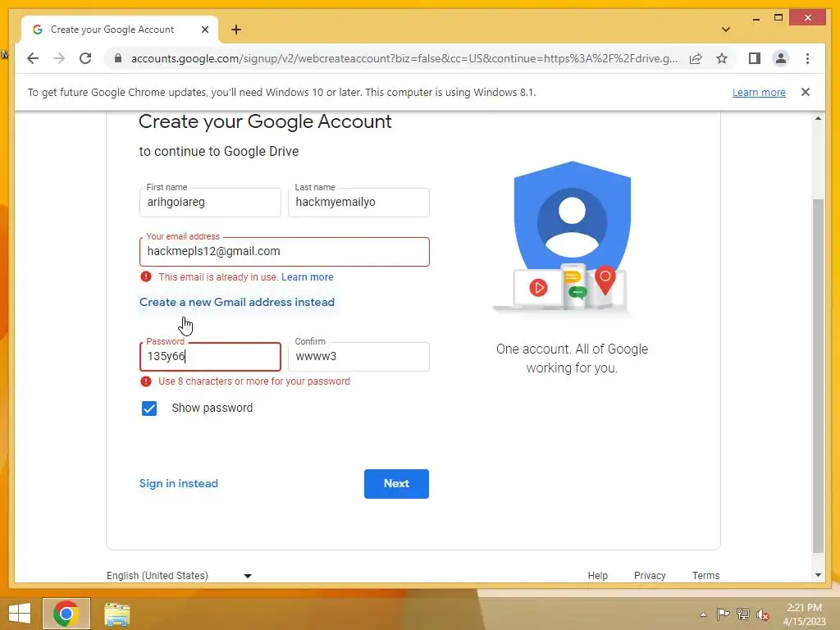Viewport: 840px width, 630px height.
Task: Click the Your email address field
Action: coord(285,251)
